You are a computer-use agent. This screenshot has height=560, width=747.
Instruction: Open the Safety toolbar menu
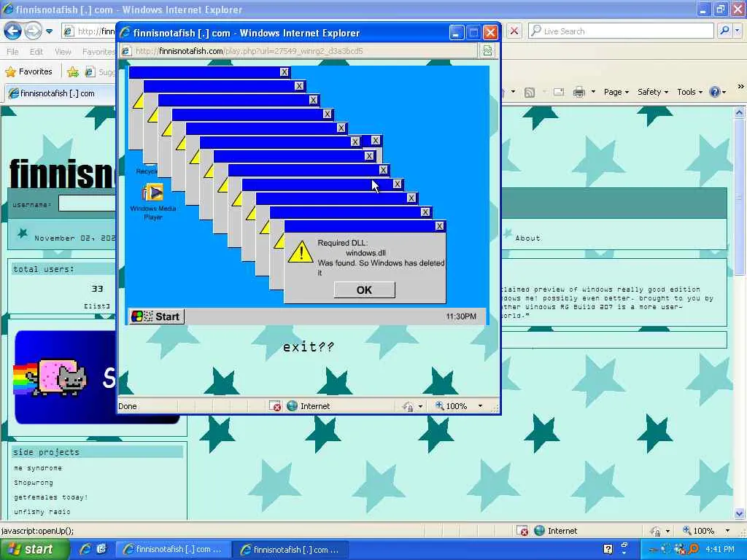(653, 92)
